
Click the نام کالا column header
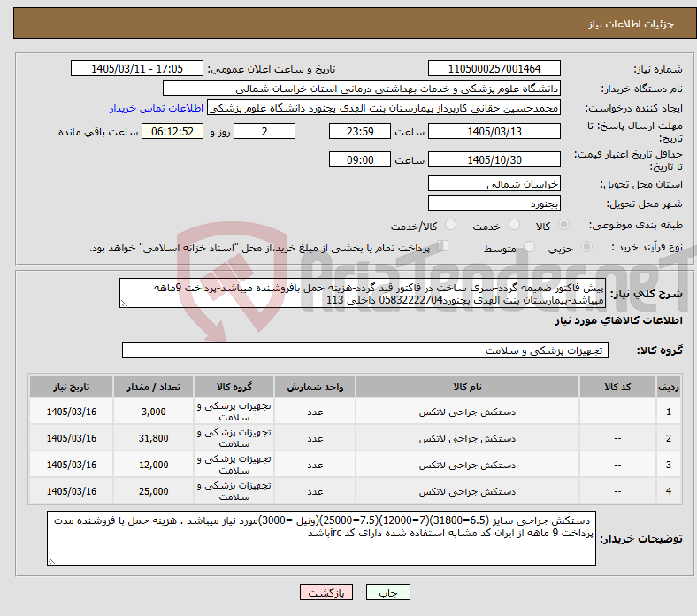click(467, 387)
